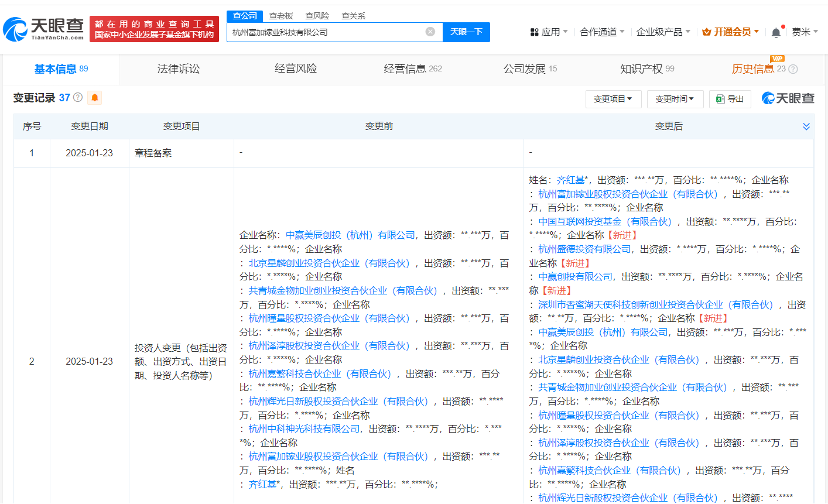This screenshot has height=504, width=828.
Task: Open 中赢美辰创投 link in 变更前 column
Action: 350,235
